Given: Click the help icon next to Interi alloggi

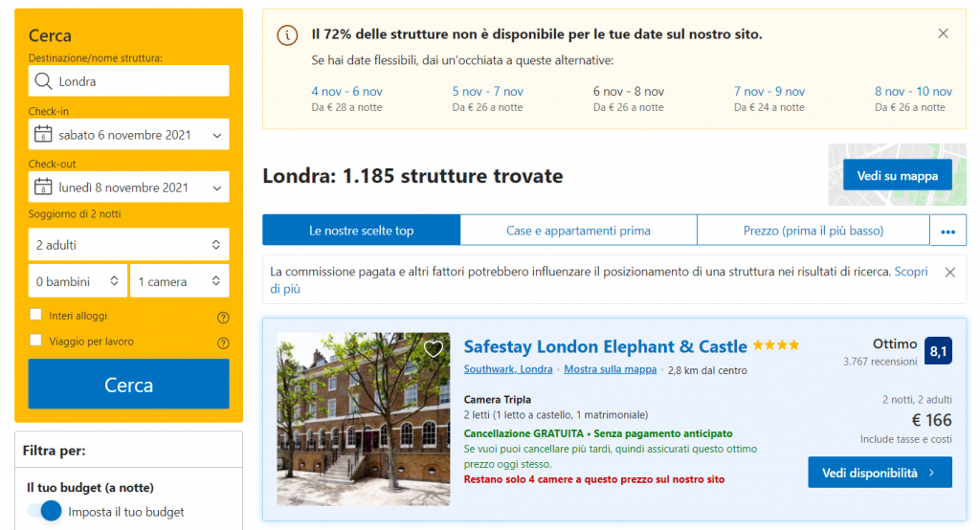Looking at the screenshot, I should [223, 317].
